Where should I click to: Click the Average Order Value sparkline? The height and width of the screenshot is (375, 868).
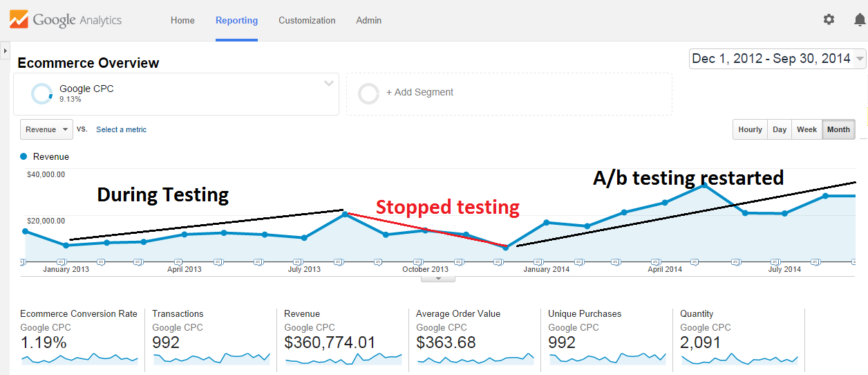click(475, 358)
